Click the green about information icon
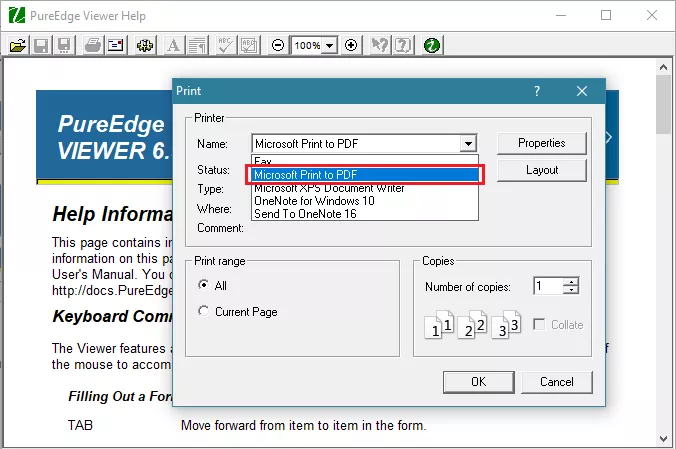676x449 pixels. 432,45
